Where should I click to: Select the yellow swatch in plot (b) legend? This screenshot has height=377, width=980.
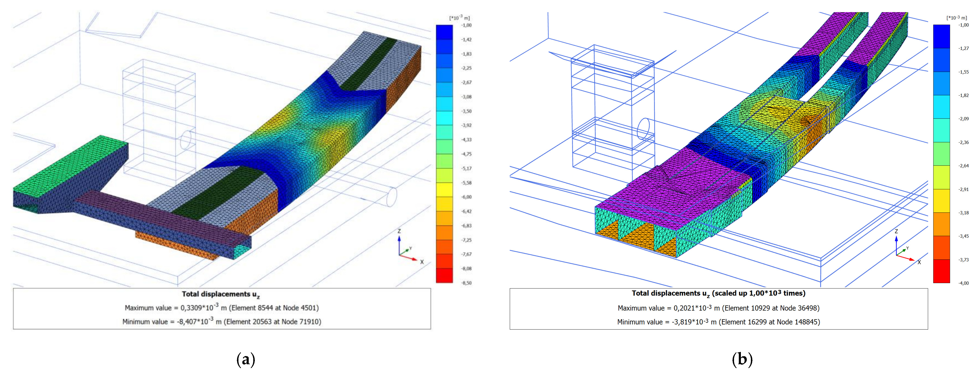tap(942, 201)
